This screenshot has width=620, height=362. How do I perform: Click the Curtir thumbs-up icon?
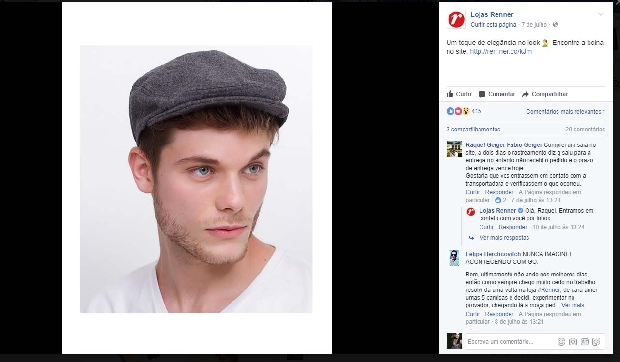[450, 94]
